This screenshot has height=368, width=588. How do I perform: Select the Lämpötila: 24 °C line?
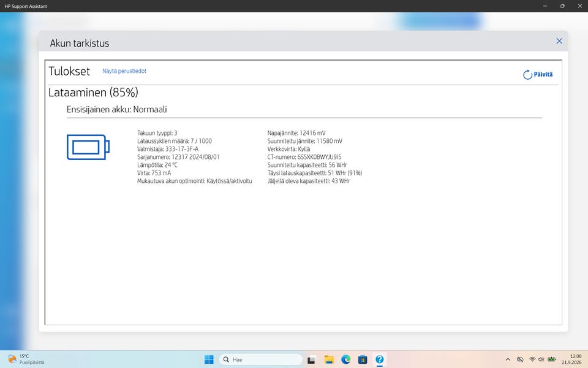(157, 165)
